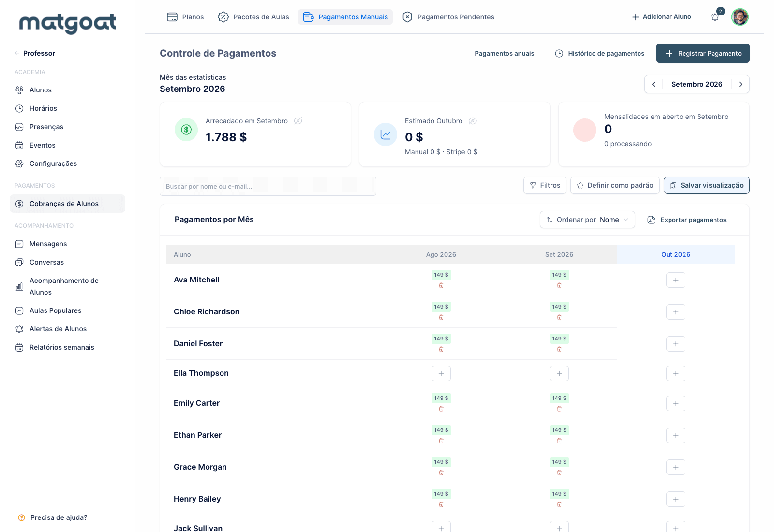
Task: Delete Henry Bailey's Set 2026 payment
Action: pos(559,504)
